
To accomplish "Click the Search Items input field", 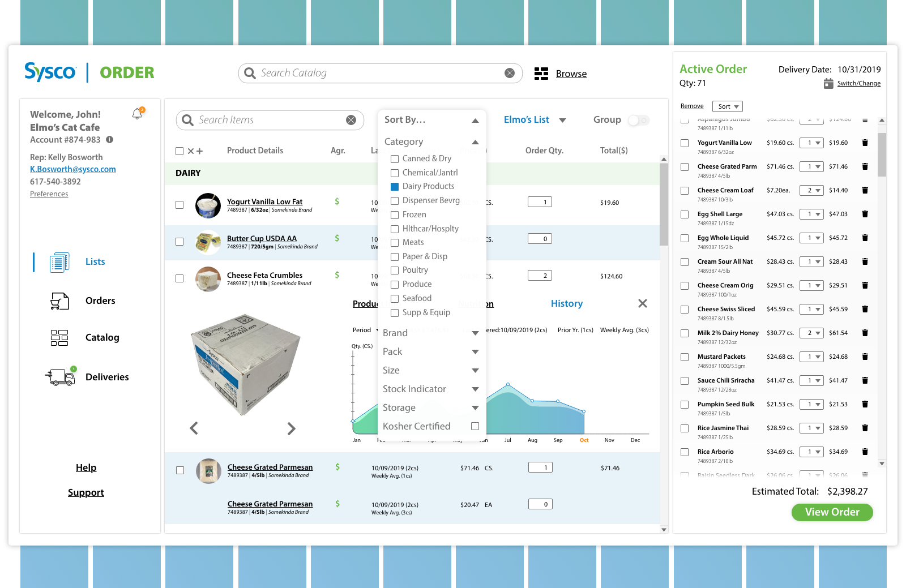I will pyautogui.click(x=270, y=120).
